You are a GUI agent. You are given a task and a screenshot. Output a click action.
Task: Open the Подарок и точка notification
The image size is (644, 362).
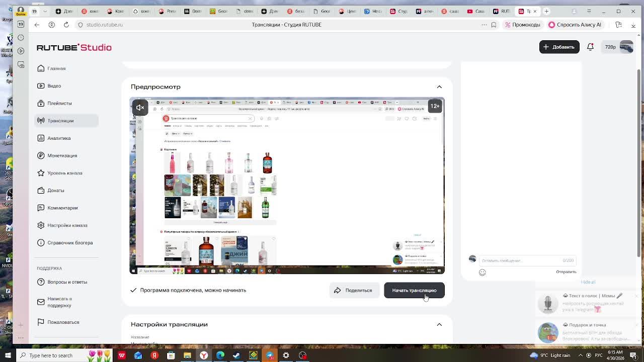(x=587, y=332)
